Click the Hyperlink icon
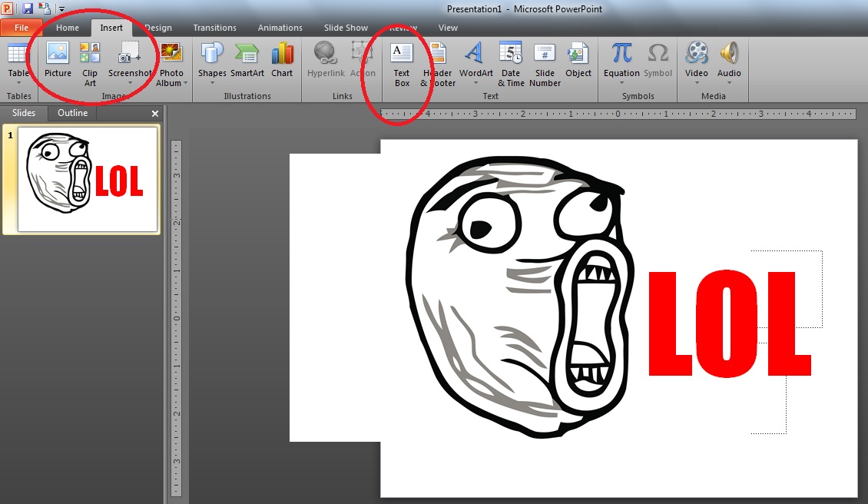The width and height of the screenshot is (868, 504). (x=326, y=53)
